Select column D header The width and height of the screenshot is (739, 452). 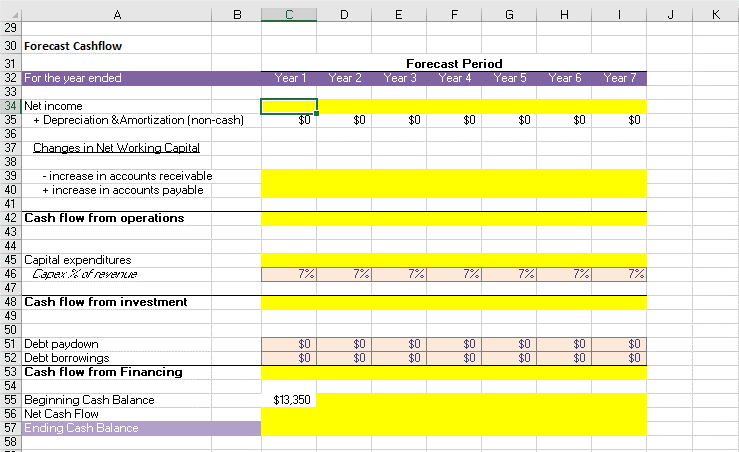(x=344, y=15)
